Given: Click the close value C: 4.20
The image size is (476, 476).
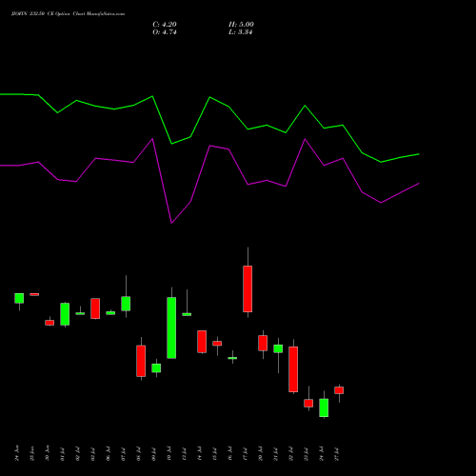Looking at the screenshot, I should pyautogui.click(x=165, y=25).
